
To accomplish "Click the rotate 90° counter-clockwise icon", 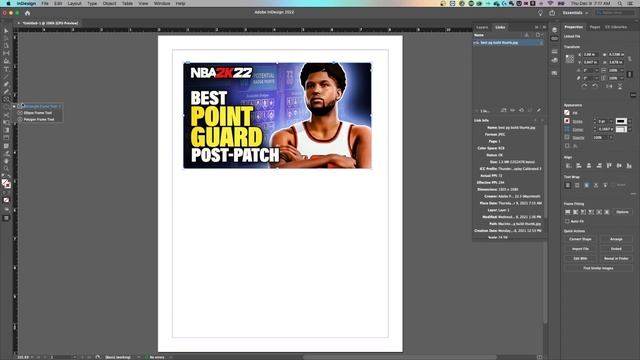I will [x=595, y=86].
